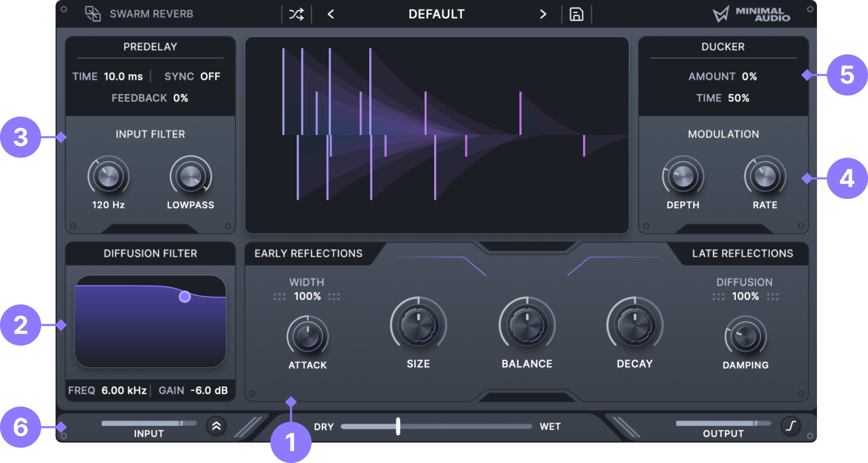
Task: Click the Ducker AMOUNT 0% value
Action: click(x=750, y=76)
